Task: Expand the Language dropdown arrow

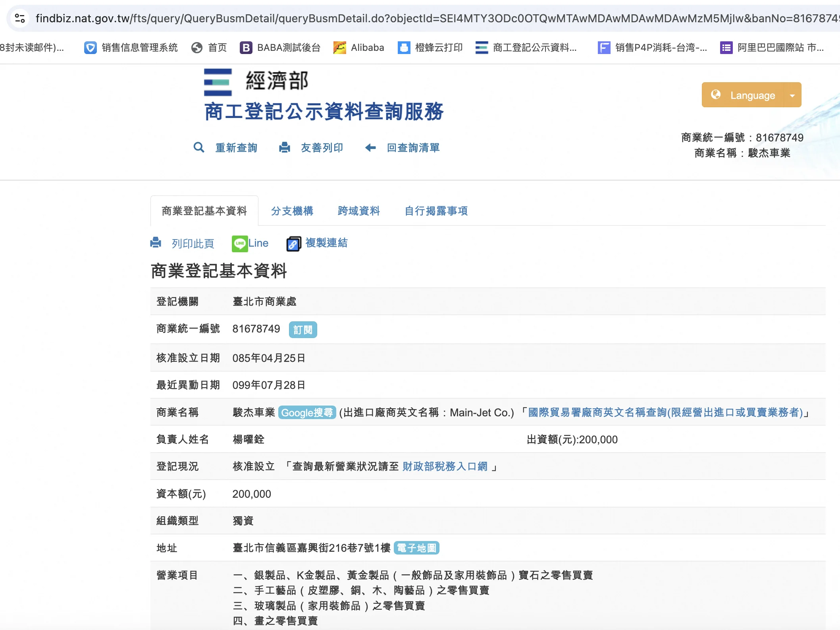Action: tap(792, 95)
